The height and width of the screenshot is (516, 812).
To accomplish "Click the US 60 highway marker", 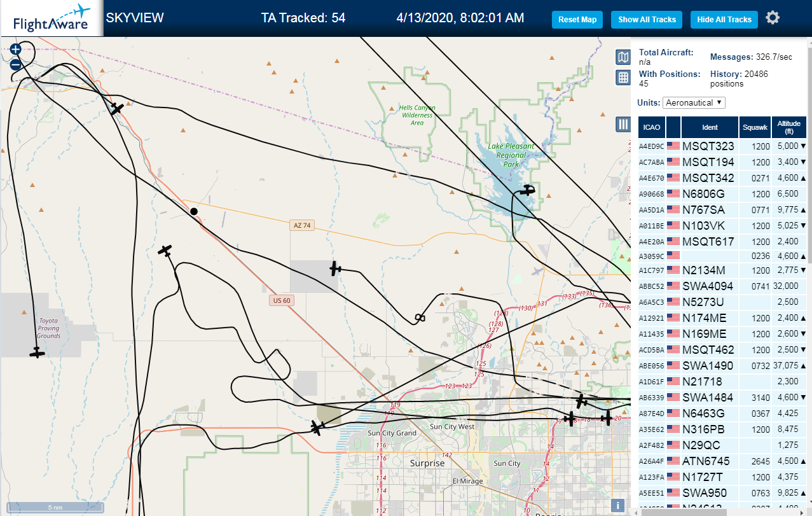I will tap(282, 300).
